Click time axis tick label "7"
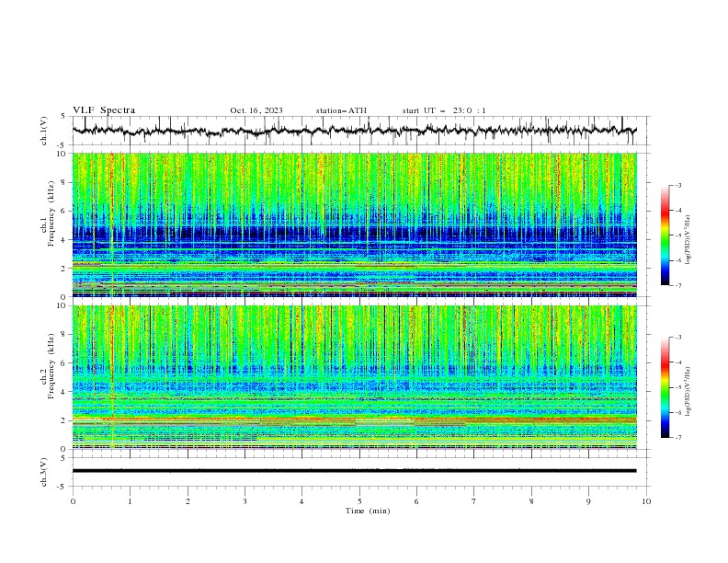 click(x=474, y=501)
